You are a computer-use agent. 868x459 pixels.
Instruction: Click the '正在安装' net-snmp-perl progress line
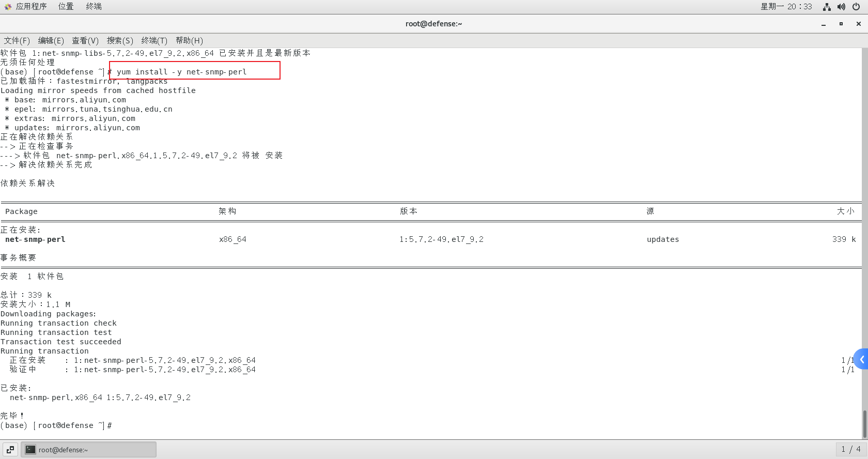tap(133, 360)
